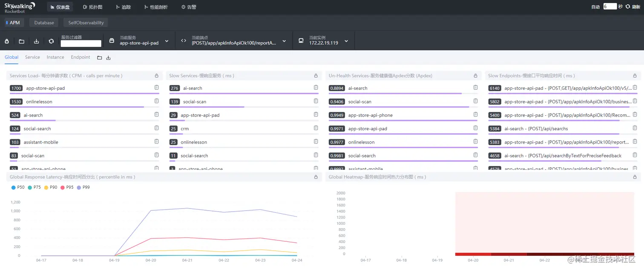
Task: Toggle the P95 pink legend swatch
Action: [63, 187]
